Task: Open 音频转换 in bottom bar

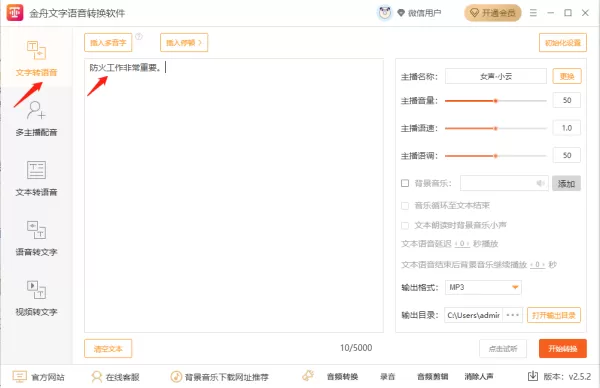Action: click(x=342, y=377)
